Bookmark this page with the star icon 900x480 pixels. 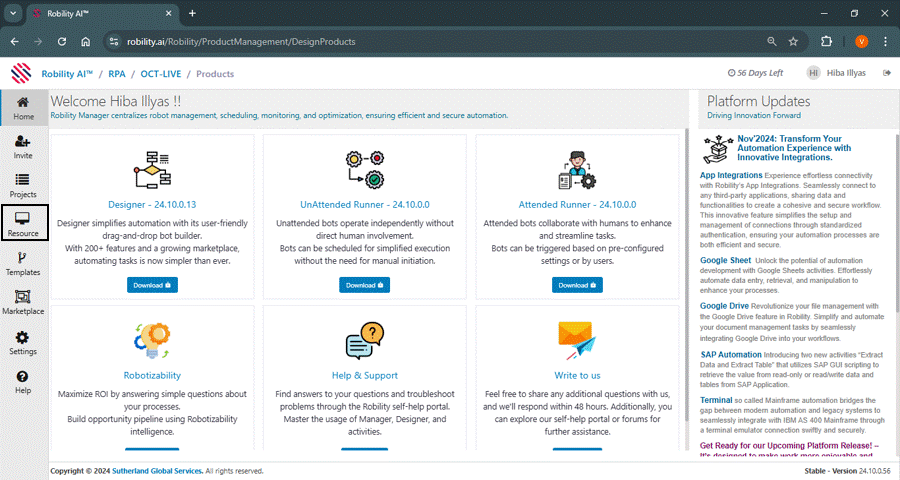pos(793,41)
